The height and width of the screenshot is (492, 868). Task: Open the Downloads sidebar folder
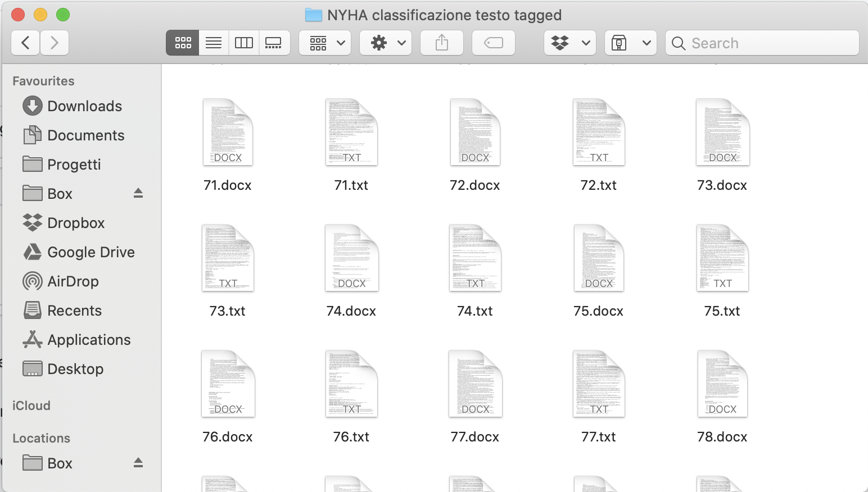[84, 106]
